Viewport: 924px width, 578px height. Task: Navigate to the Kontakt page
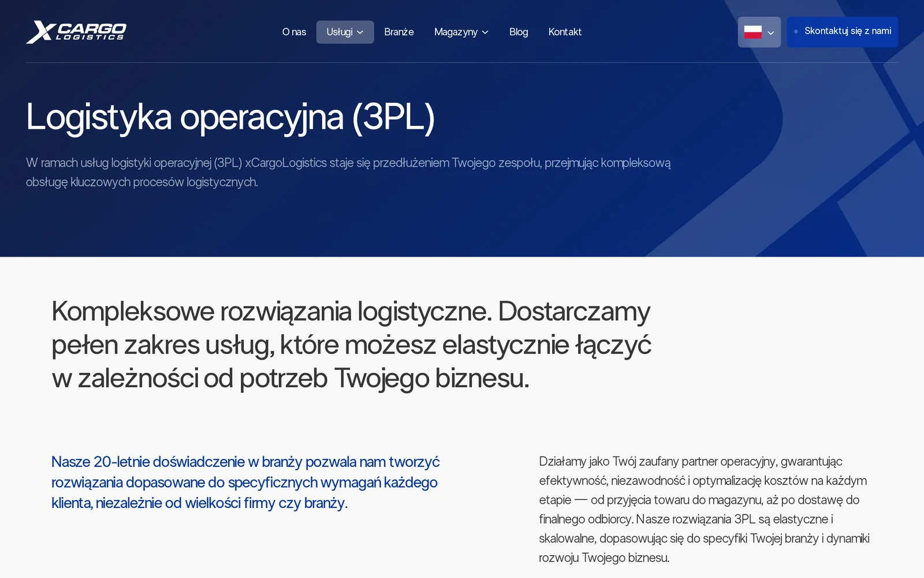[565, 32]
